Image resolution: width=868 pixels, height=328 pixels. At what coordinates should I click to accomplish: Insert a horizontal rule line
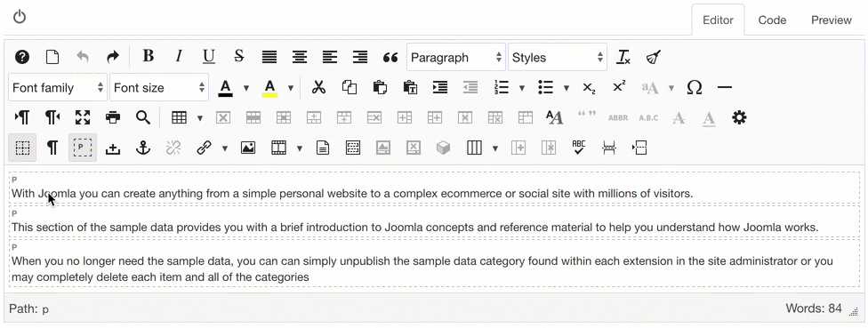click(x=724, y=87)
